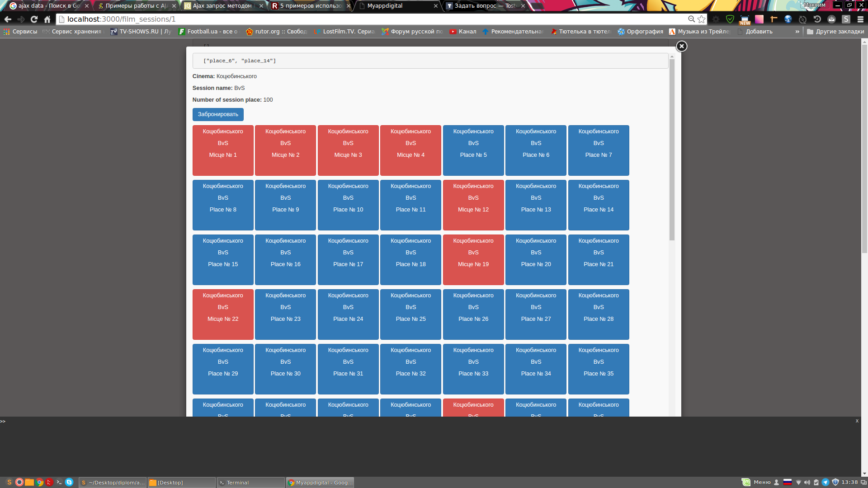Viewport: 868px width, 488px height.
Task: Open the screenshot extension marked NEW
Action: [x=745, y=20]
